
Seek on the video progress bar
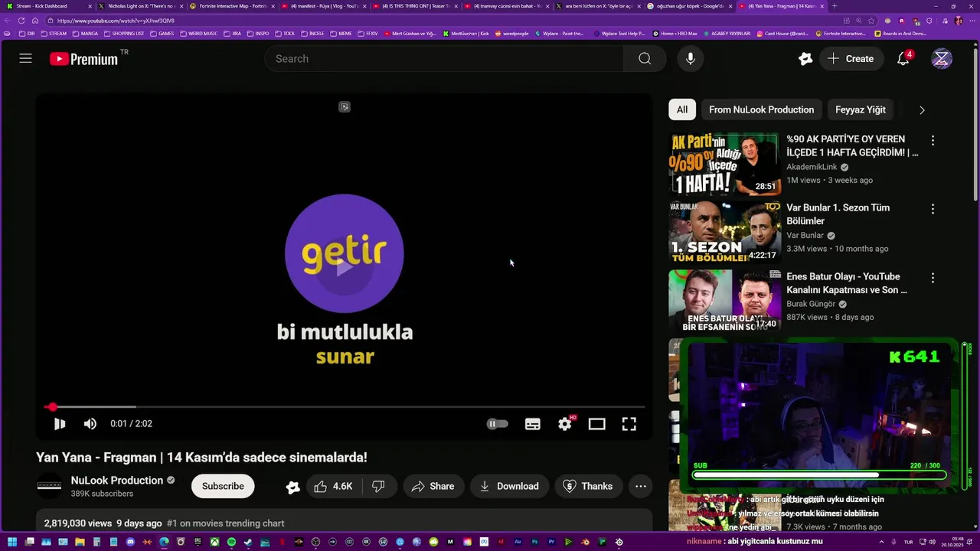point(344,407)
